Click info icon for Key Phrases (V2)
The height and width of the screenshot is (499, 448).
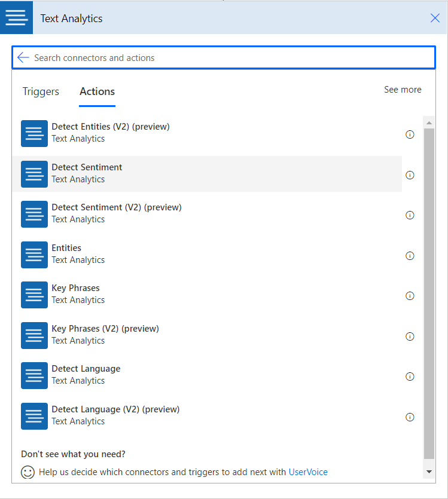(410, 336)
